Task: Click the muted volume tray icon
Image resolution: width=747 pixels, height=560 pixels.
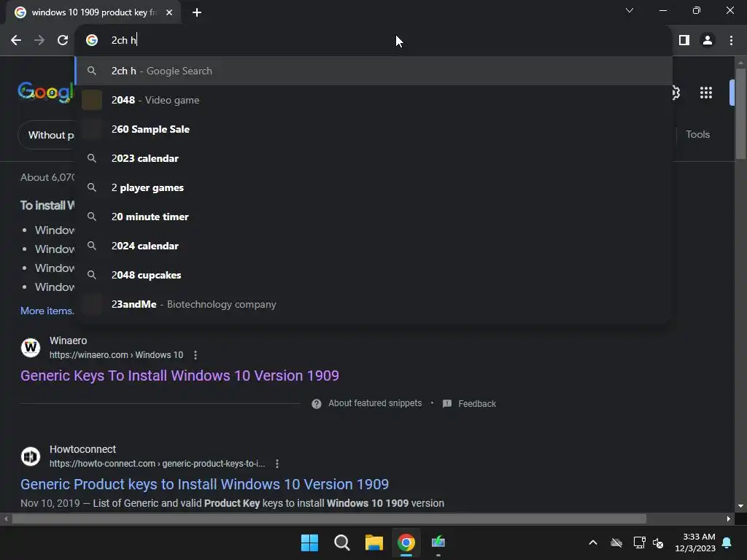Action: (x=658, y=542)
